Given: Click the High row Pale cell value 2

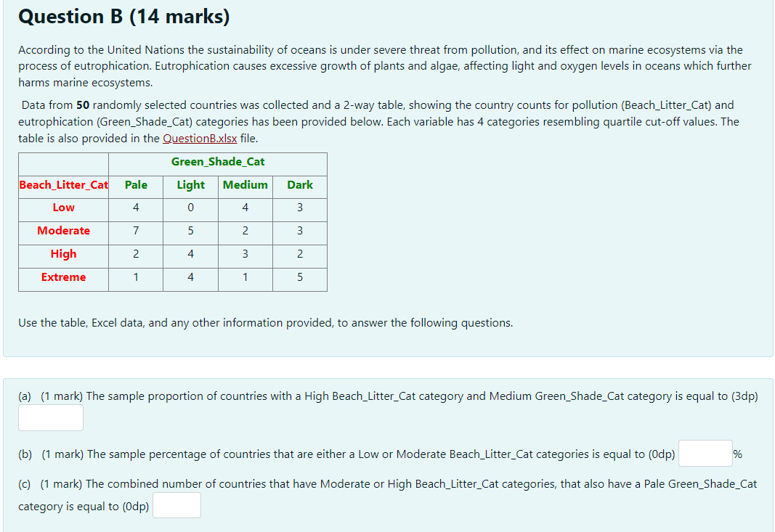Looking at the screenshot, I should tap(136, 255).
